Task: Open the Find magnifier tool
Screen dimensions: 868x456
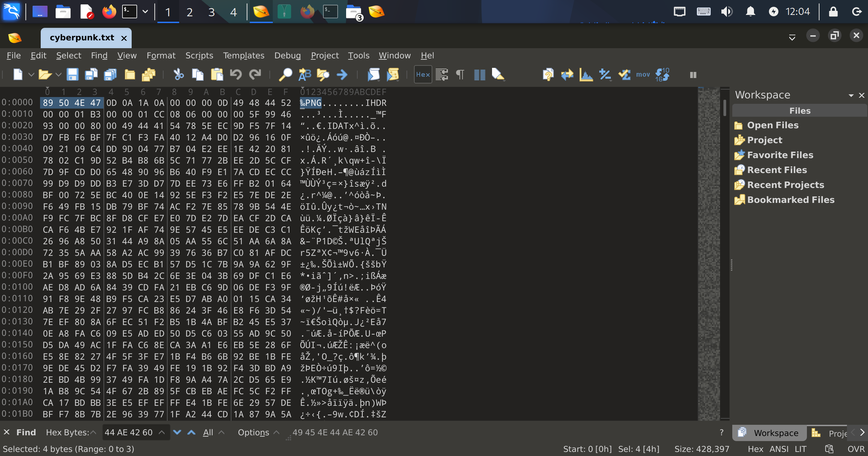Action: [285, 74]
